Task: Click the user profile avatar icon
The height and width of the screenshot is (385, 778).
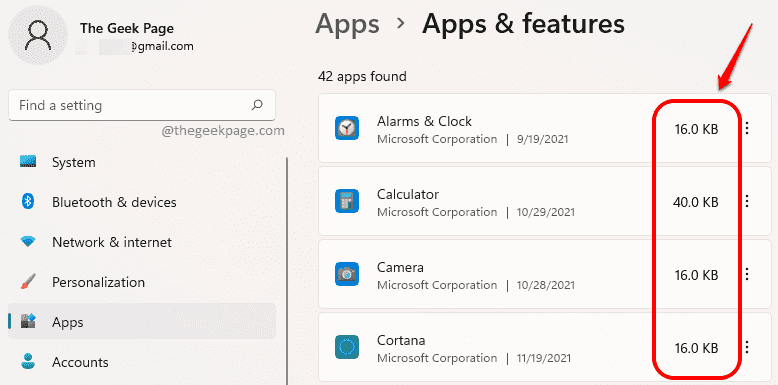Action: coord(38,35)
